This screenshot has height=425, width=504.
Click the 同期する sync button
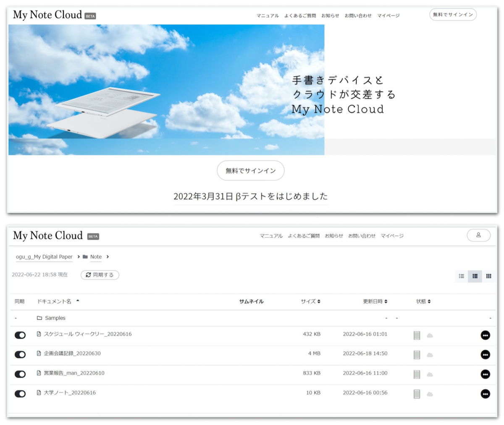pos(100,275)
